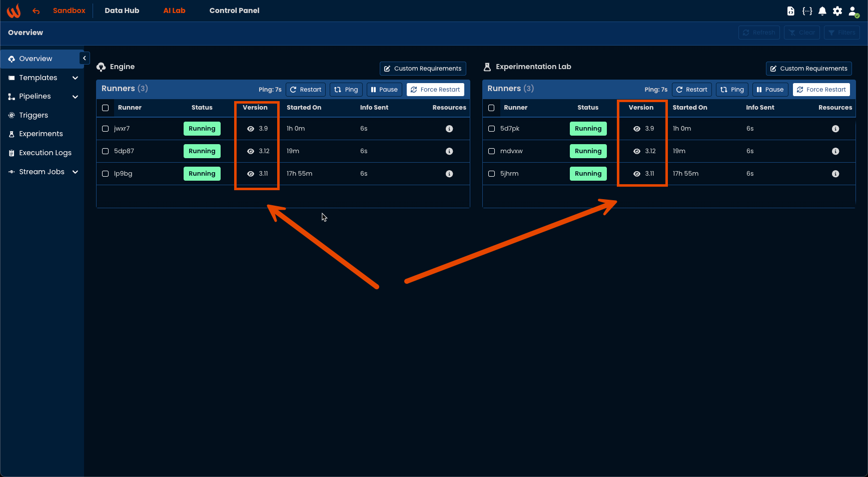This screenshot has width=868, height=477.
Task: Pause the Experimentation Lab runners
Action: tap(770, 90)
